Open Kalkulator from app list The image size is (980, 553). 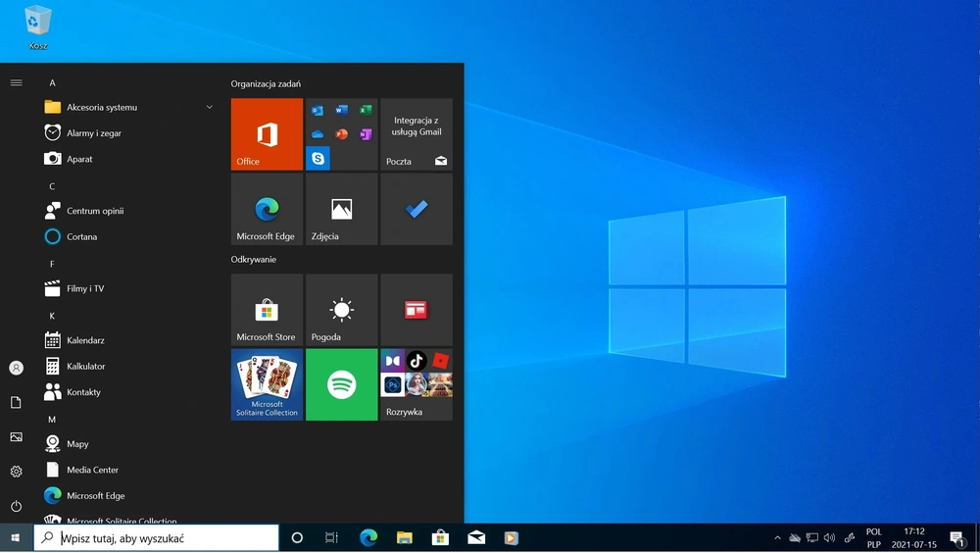point(129,366)
